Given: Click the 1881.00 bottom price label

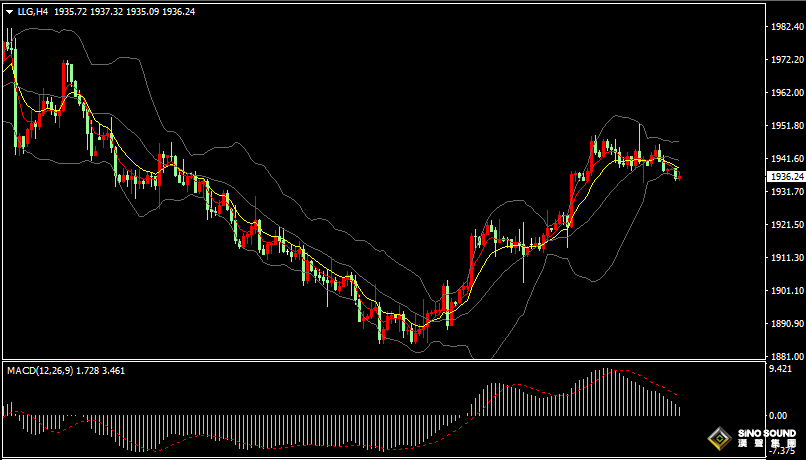Looking at the screenshot, I should tap(782, 356).
